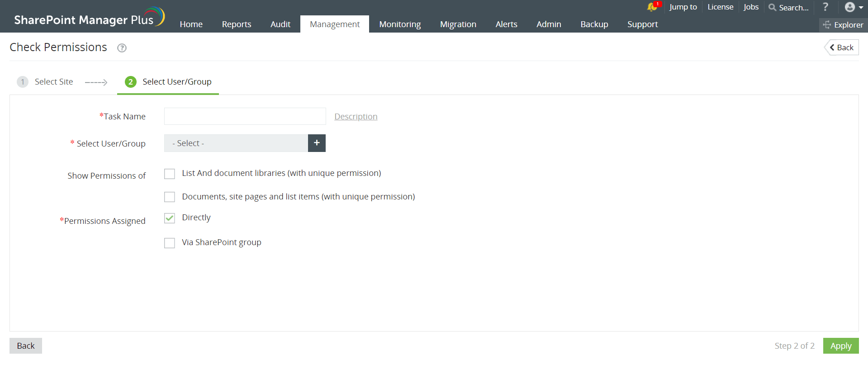Viewport: 868px width, 379px height.
Task: Open the Monitoring tab
Action: [x=400, y=24]
